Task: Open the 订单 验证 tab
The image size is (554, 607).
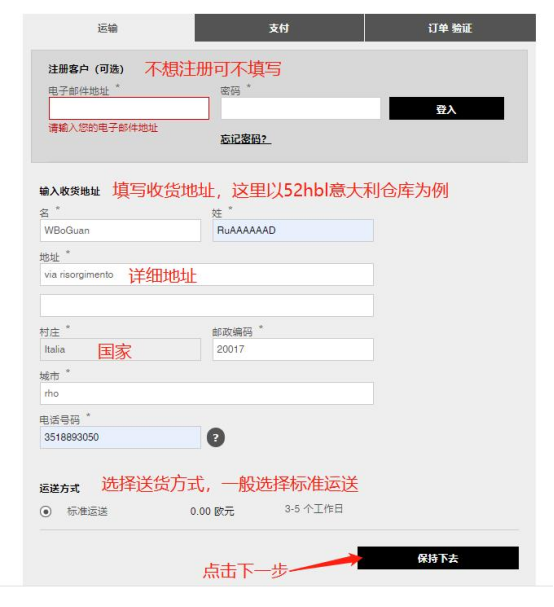Action: pos(450,28)
